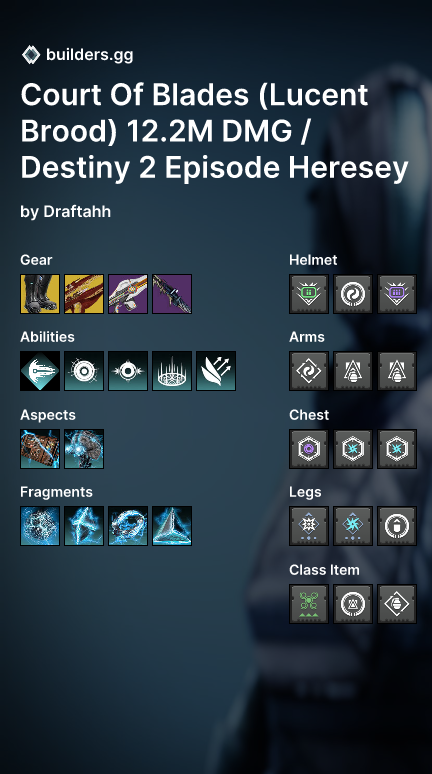Click the Court Of Blades build title
The height and width of the screenshot is (774, 432).
pyautogui.click(x=214, y=131)
